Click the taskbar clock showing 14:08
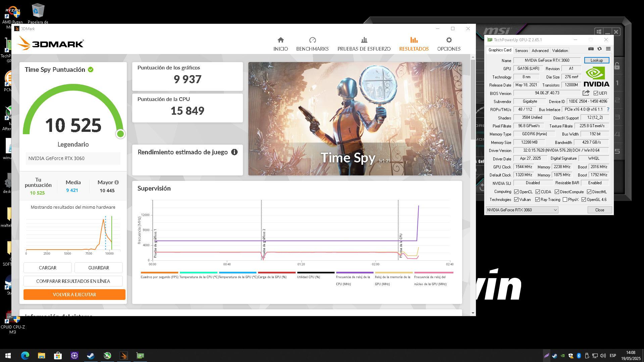Screen dimensions: 644x362 click(x=631, y=356)
